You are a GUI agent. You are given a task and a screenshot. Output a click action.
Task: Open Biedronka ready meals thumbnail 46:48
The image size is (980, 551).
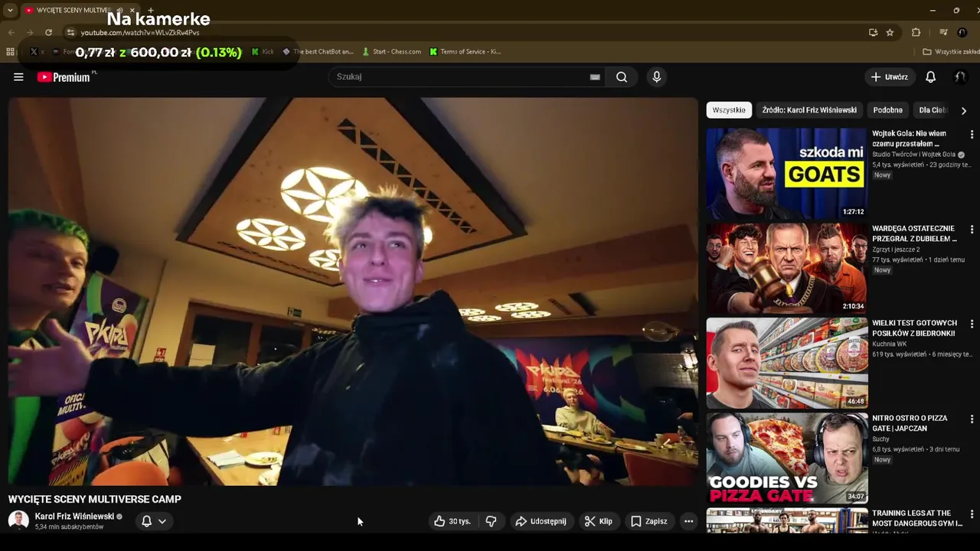(786, 363)
